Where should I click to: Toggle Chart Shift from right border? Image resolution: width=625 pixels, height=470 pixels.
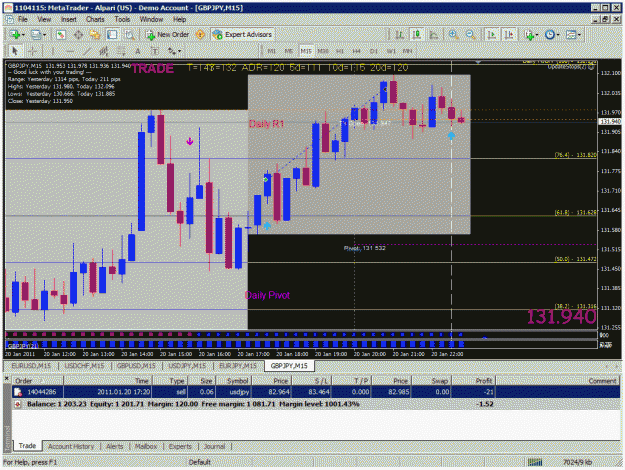tap(509, 35)
